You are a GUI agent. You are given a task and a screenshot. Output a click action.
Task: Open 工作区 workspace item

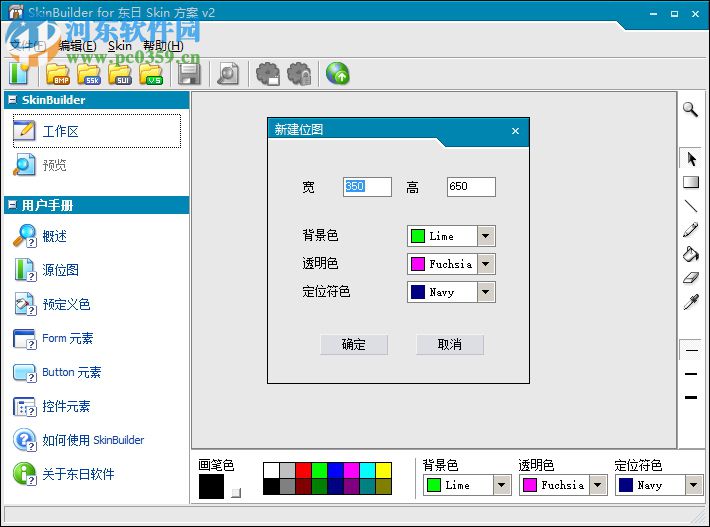pos(97,131)
